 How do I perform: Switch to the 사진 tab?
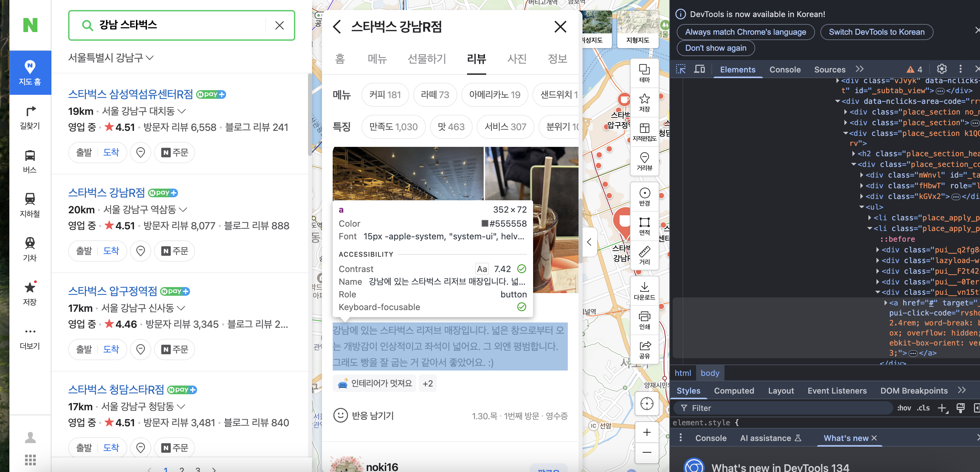[517, 58]
